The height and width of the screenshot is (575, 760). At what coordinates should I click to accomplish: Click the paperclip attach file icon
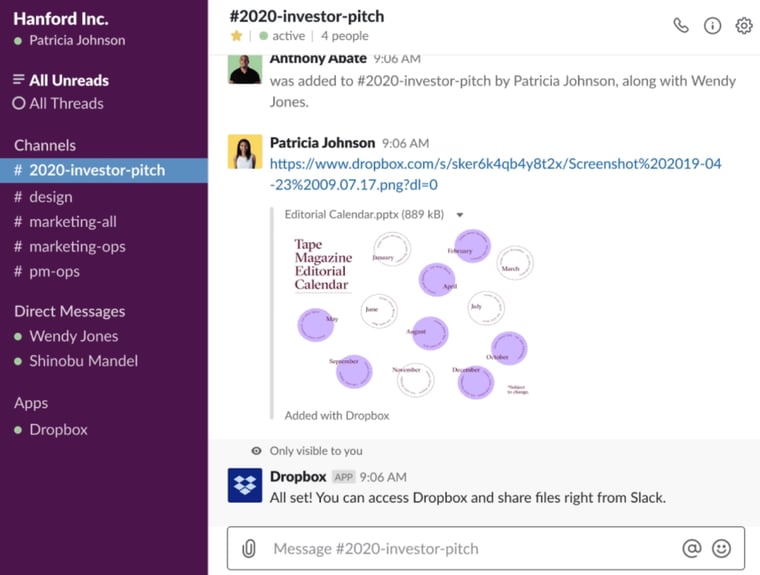(249, 548)
